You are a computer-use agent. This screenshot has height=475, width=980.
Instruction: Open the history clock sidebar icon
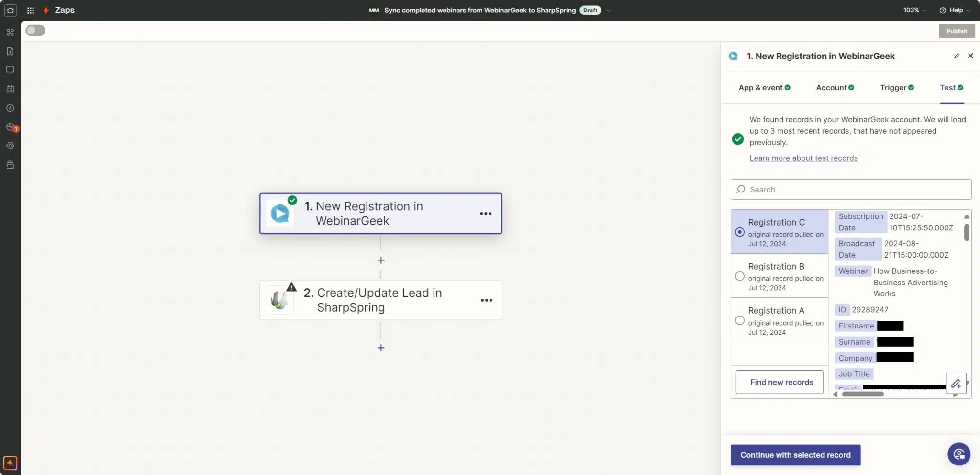click(10, 108)
